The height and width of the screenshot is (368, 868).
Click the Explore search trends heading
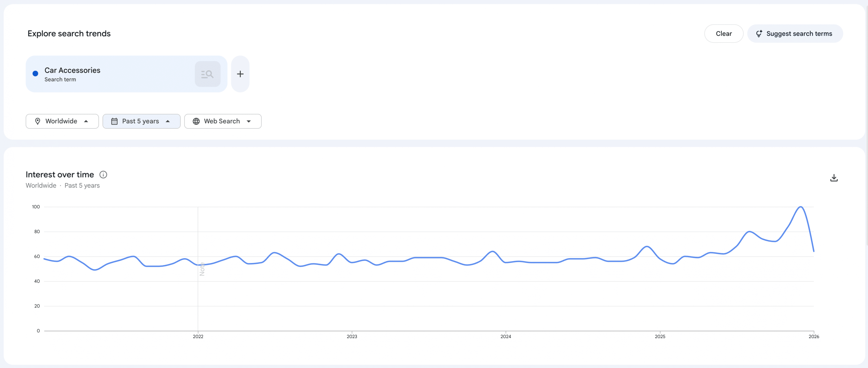coord(69,33)
